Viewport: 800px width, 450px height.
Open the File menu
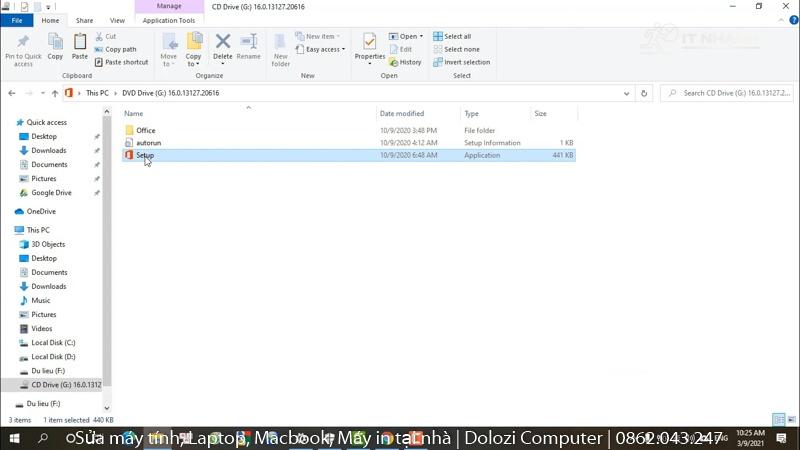tap(17, 20)
